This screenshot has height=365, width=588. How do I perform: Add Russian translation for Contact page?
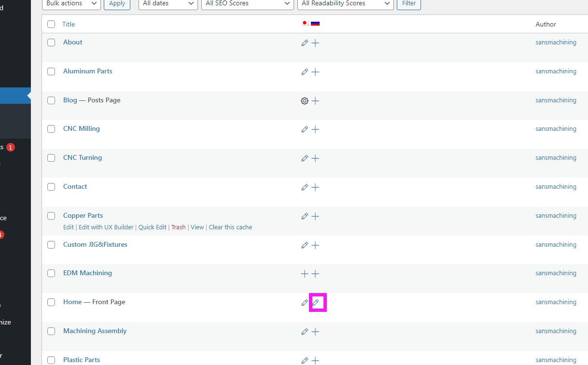[x=315, y=187]
